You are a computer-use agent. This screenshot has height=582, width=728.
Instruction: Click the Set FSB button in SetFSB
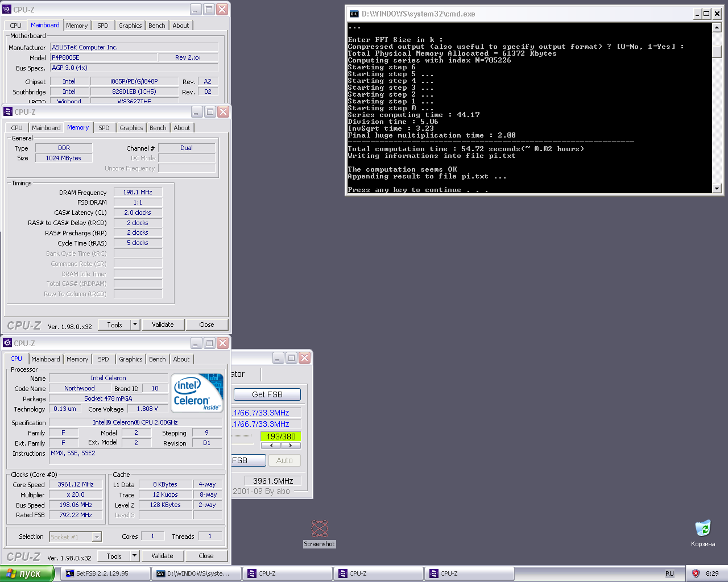click(x=249, y=460)
